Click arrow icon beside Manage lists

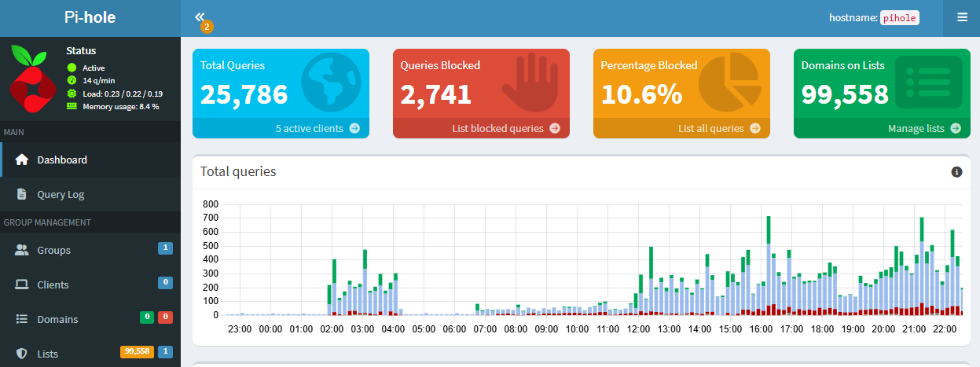[956, 128]
